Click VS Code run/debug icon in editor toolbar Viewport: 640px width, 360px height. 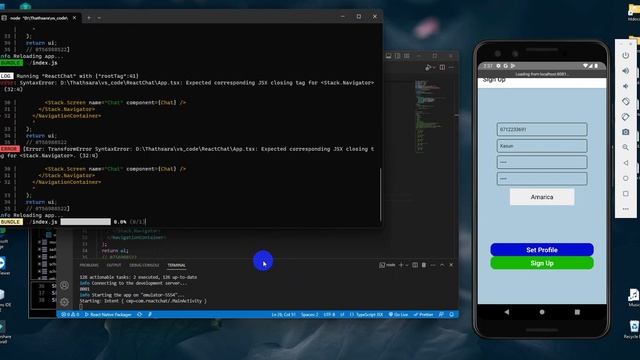pos(429,67)
